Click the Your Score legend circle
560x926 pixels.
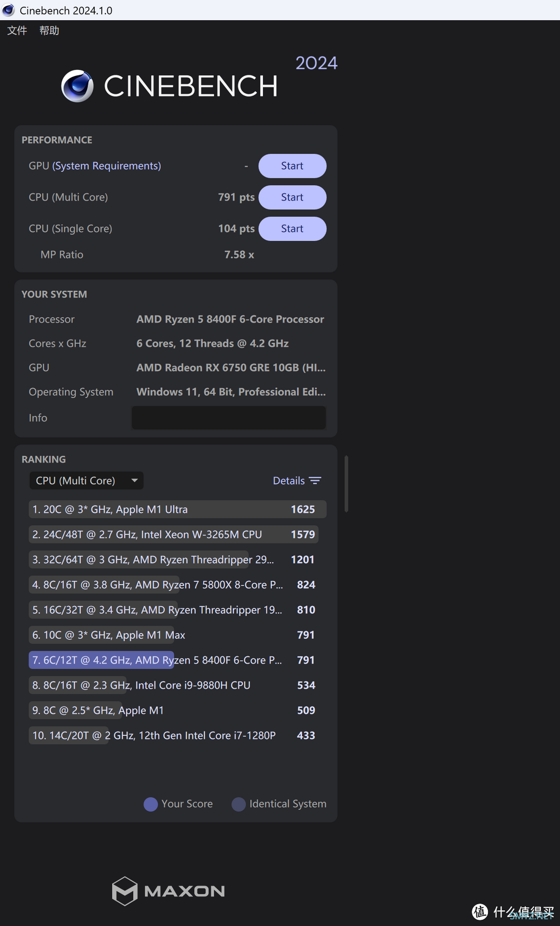151,804
